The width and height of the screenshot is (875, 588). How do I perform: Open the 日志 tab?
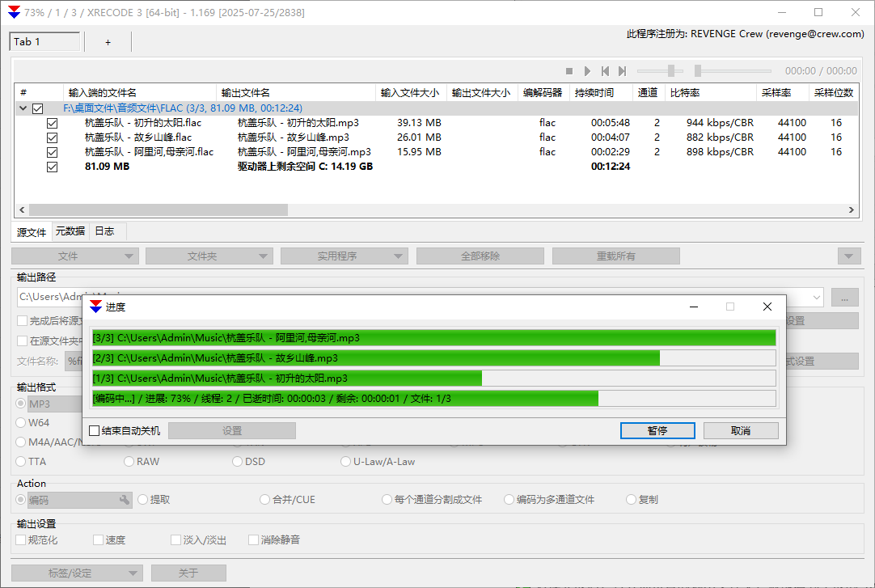pyautogui.click(x=104, y=231)
